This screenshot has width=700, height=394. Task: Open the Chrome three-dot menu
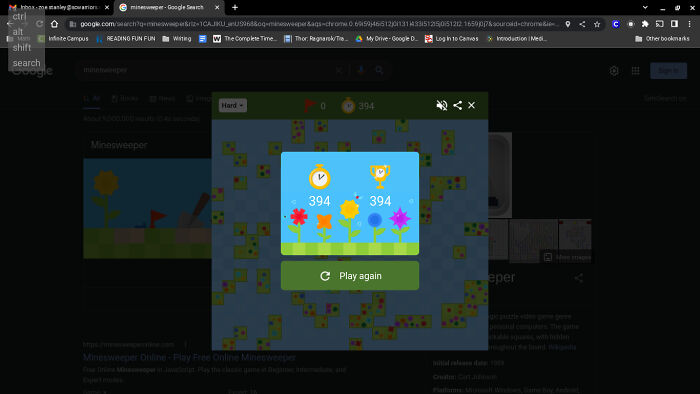click(689, 24)
